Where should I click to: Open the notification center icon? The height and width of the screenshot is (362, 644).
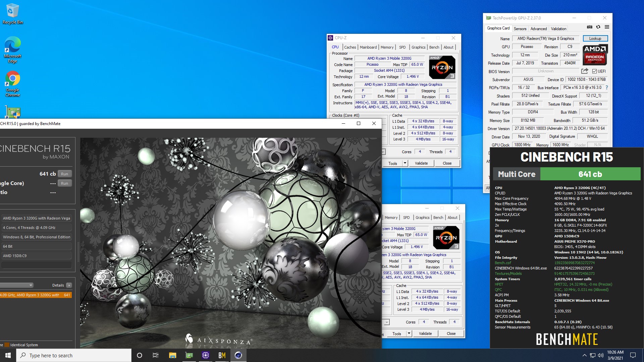[x=633, y=355]
